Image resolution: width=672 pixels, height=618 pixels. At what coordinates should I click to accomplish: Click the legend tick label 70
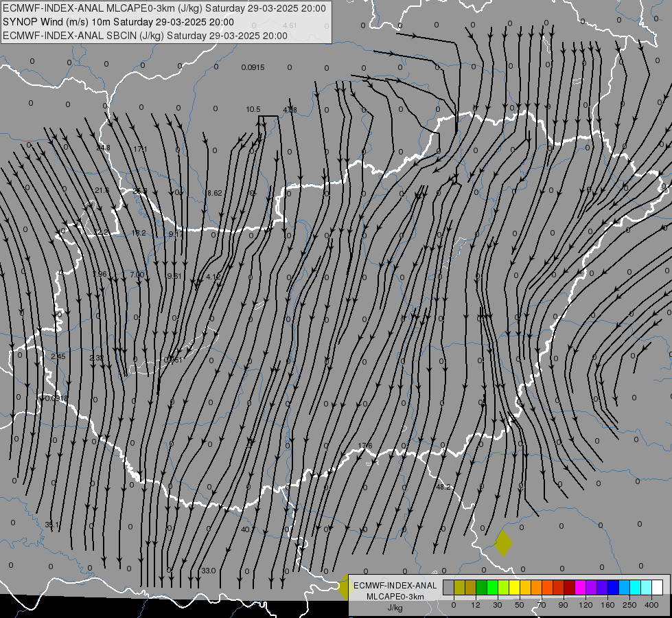pyautogui.click(x=542, y=605)
